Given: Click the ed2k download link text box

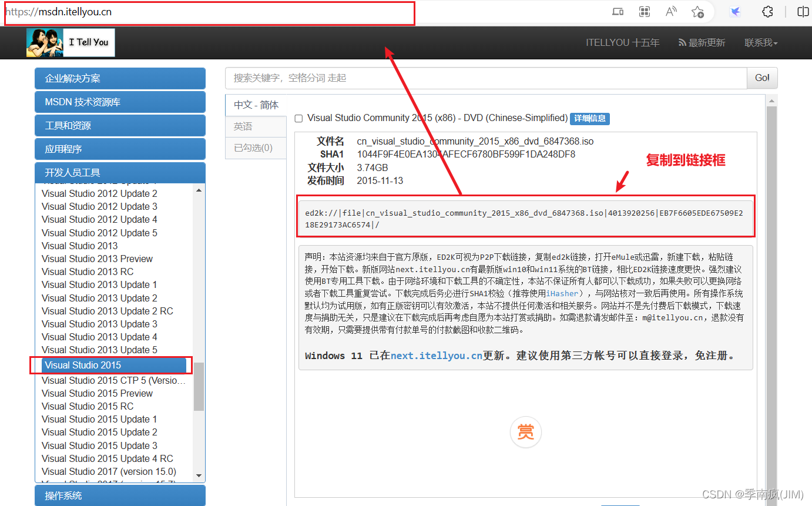Looking at the screenshot, I should [525, 218].
